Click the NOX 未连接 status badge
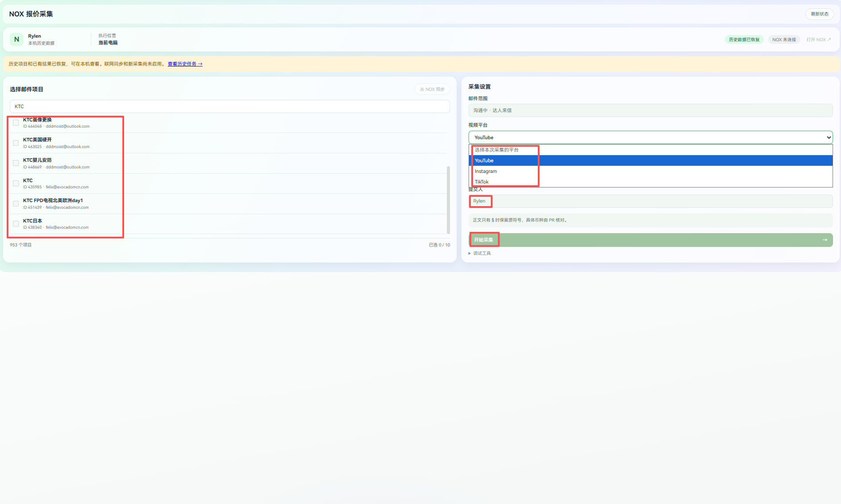The image size is (841, 504). coord(784,39)
